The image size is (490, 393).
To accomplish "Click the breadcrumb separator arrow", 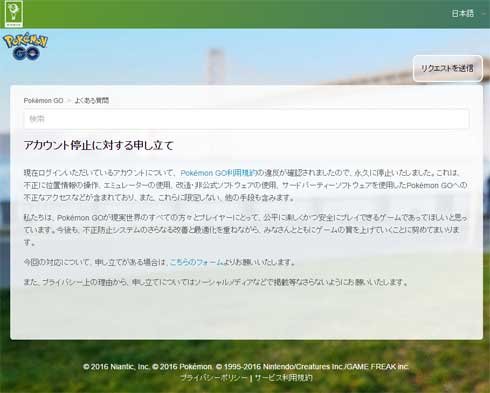I will click(x=69, y=101).
